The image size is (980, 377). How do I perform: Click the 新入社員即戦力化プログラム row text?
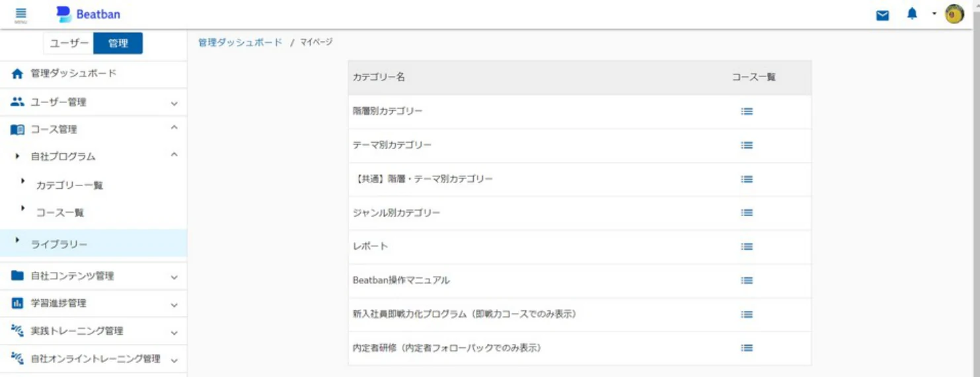(465, 314)
